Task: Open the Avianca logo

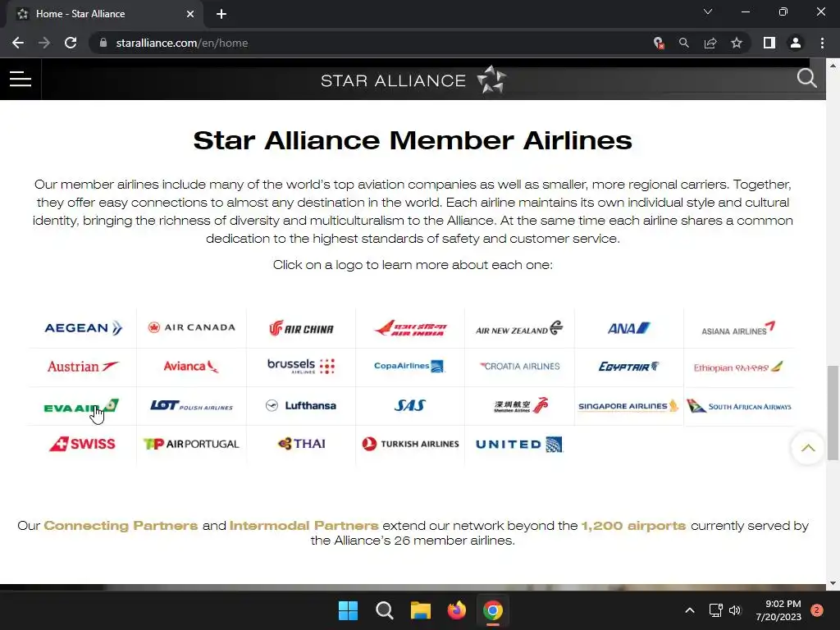Action: pos(191,367)
